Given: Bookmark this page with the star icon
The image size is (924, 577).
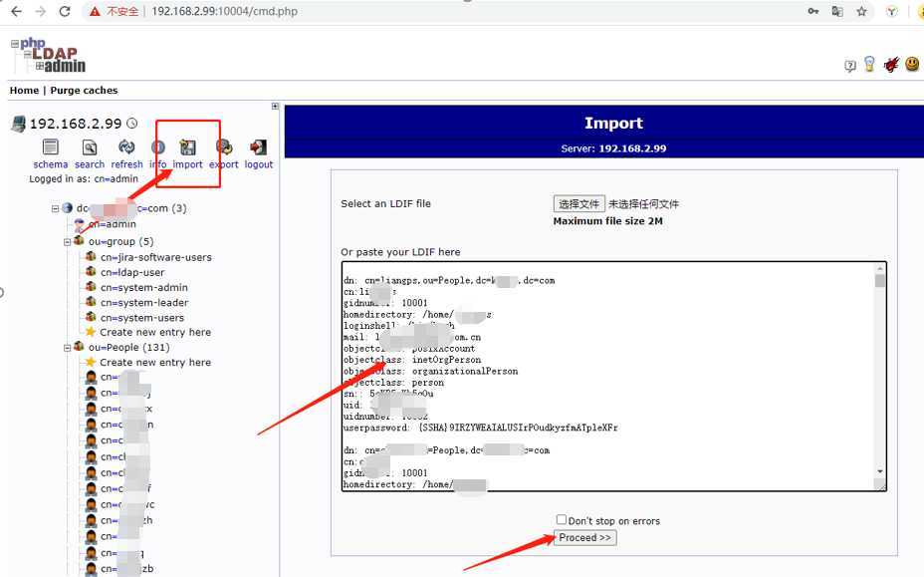Looking at the screenshot, I should click(x=861, y=11).
